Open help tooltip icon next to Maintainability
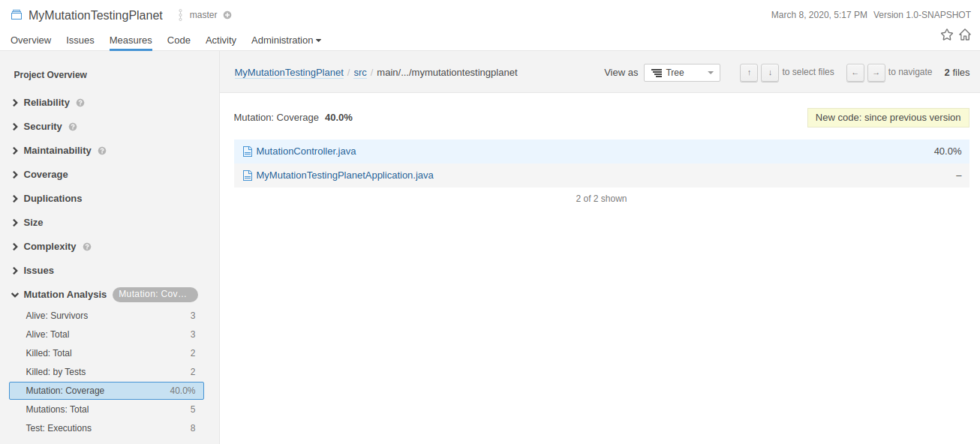This screenshot has width=980, height=444. [102, 151]
